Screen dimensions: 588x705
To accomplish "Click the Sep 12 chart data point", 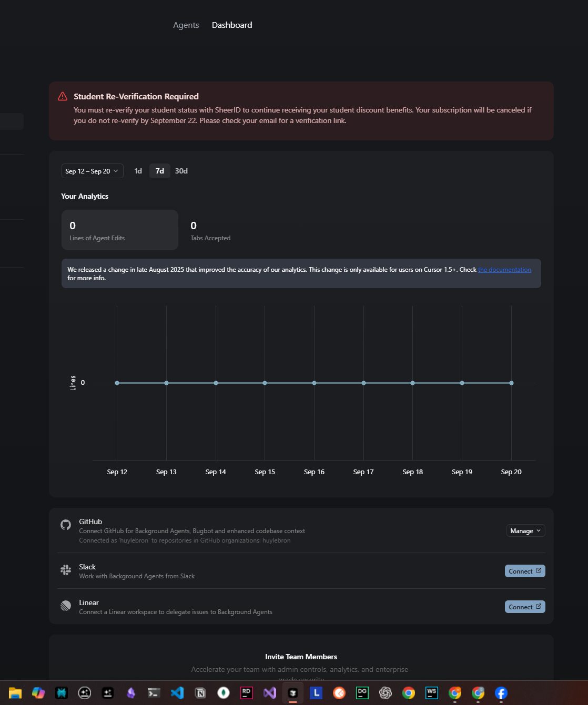I will pyautogui.click(x=117, y=383).
